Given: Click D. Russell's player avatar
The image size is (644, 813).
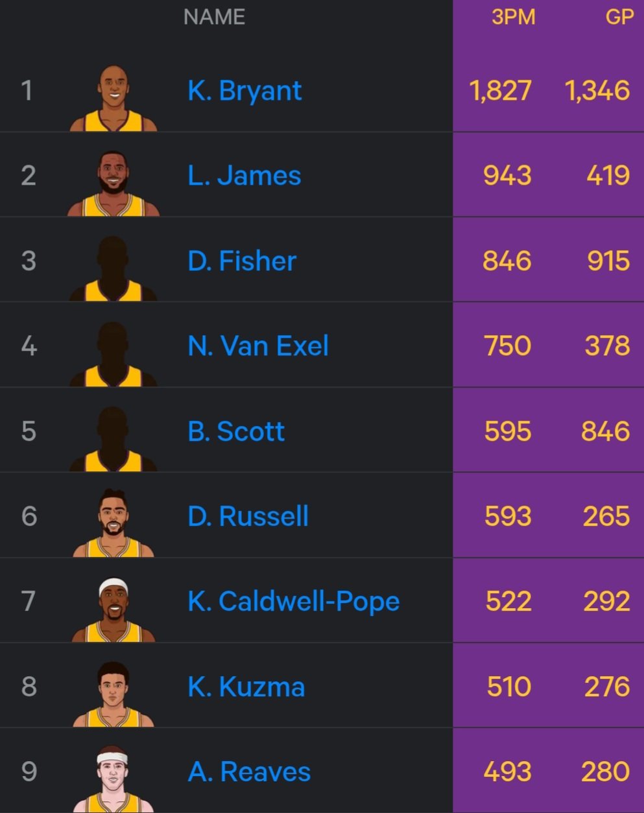Looking at the screenshot, I should tap(113, 524).
